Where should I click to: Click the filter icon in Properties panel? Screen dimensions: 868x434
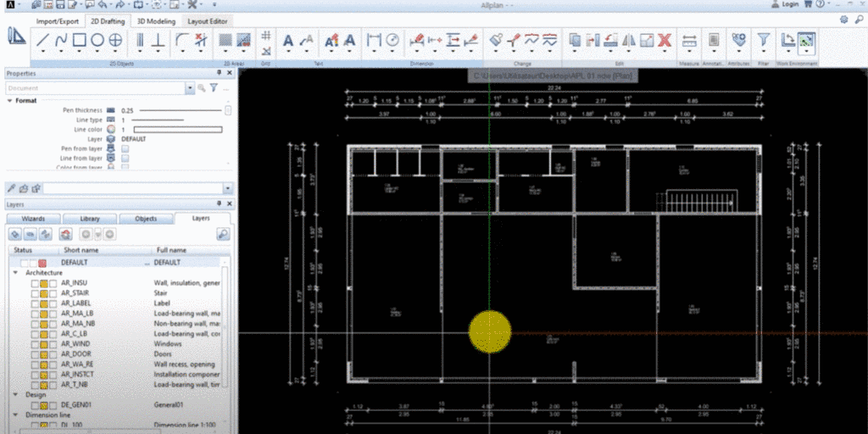[x=213, y=87]
